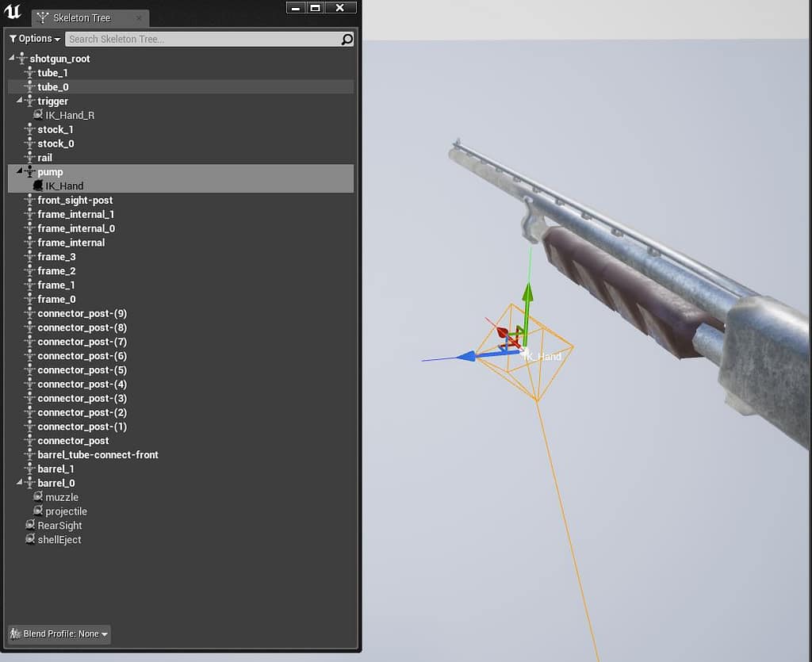Viewport: 812px width, 662px height.
Task: Select the connector_post-(1) bone
Action: [x=82, y=427]
